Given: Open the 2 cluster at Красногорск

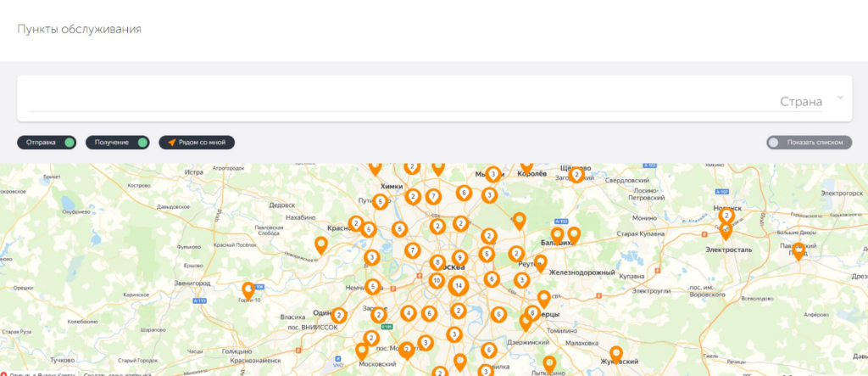Looking at the screenshot, I should pyautogui.click(x=357, y=224).
